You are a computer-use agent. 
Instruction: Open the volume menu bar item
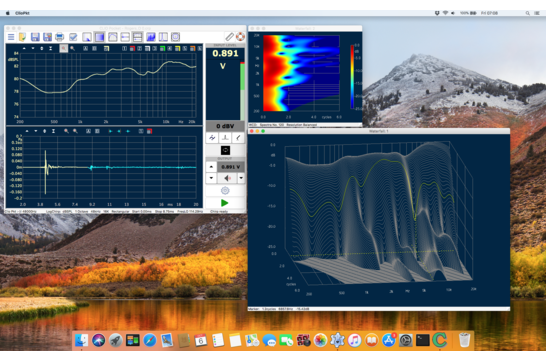point(453,13)
